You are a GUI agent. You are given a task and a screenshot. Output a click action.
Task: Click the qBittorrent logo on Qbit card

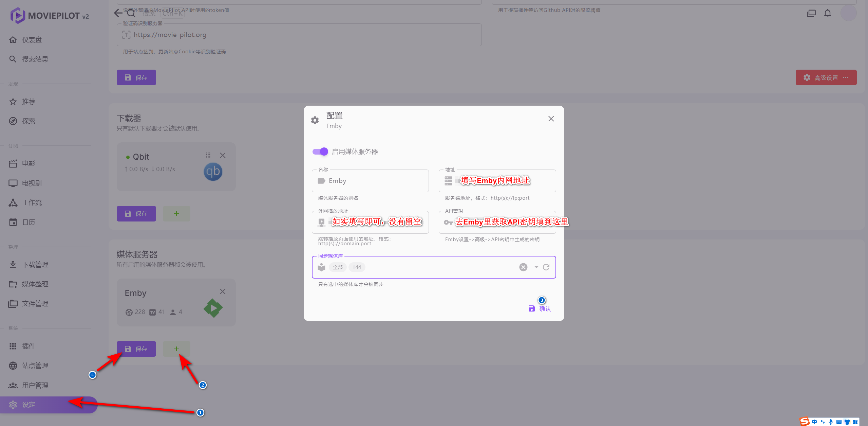pyautogui.click(x=213, y=172)
